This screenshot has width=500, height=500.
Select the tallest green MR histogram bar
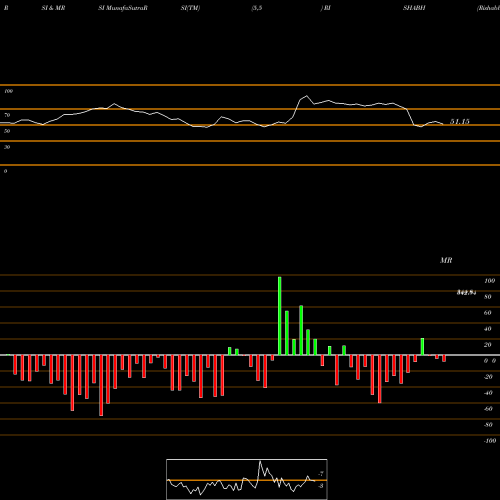tap(279, 316)
